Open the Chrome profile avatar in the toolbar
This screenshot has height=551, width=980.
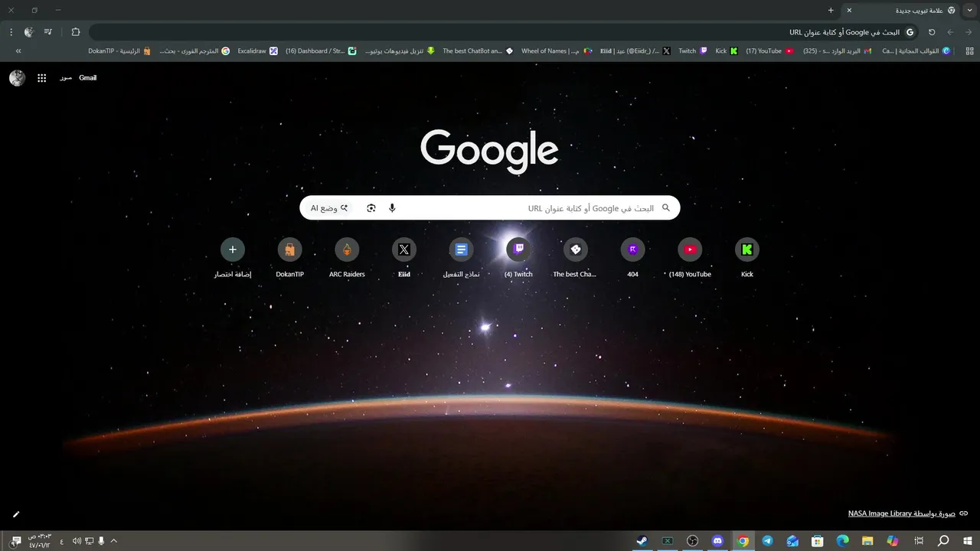pos(29,32)
